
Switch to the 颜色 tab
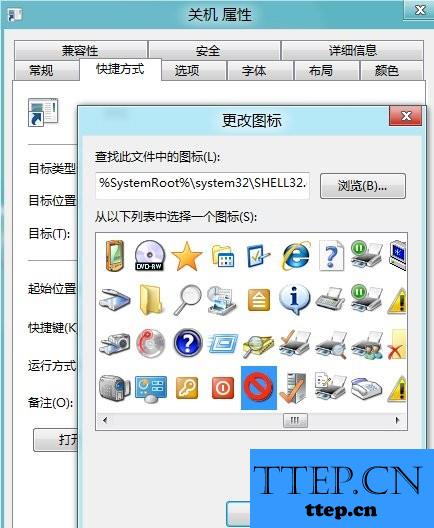387,71
